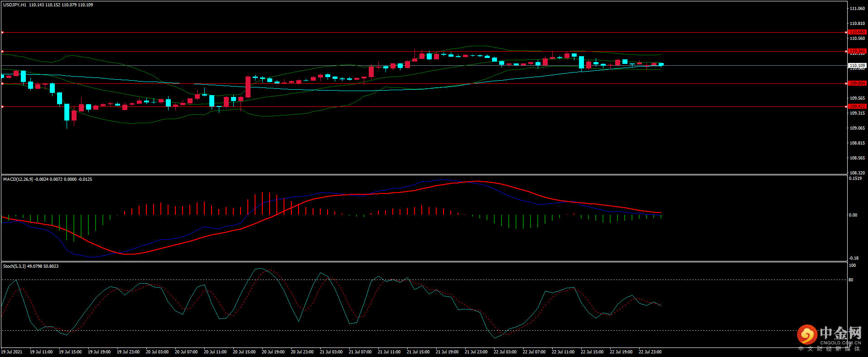868x357 pixels.
Task: Click the red 110.660 price label
Action: (857, 32)
